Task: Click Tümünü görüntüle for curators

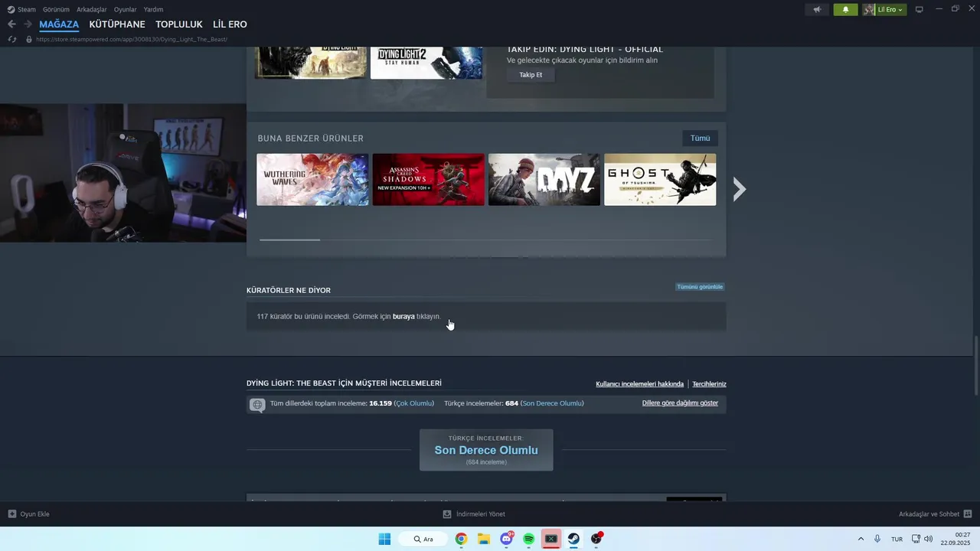Action: click(700, 287)
